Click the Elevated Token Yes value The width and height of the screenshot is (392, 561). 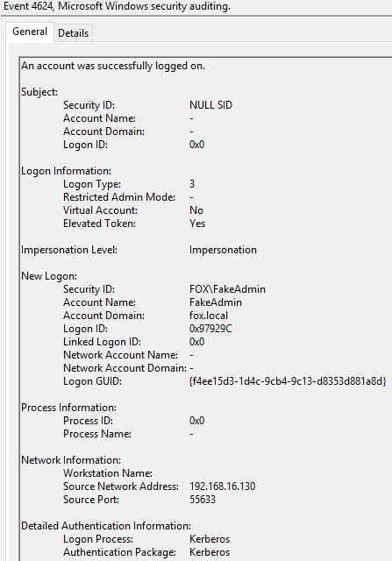pos(197,224)
